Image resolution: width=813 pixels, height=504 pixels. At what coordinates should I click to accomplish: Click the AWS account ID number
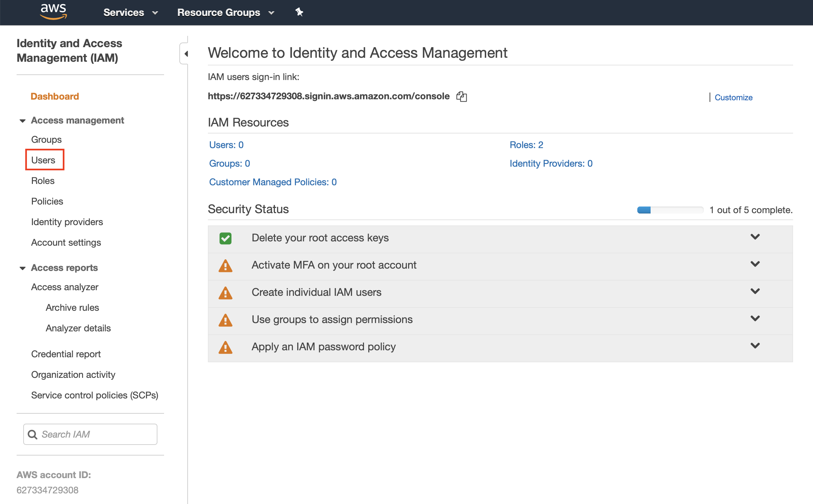47,490
